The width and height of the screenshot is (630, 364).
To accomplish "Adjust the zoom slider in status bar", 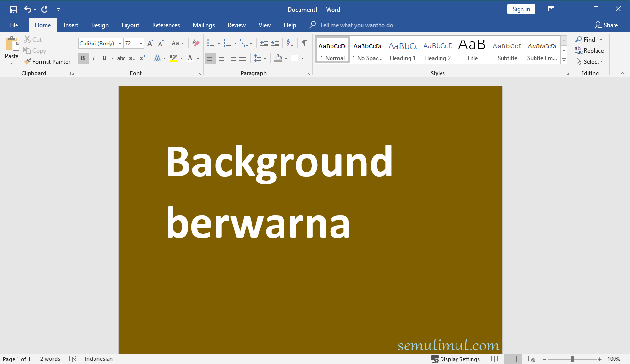I will pos(572,359).
